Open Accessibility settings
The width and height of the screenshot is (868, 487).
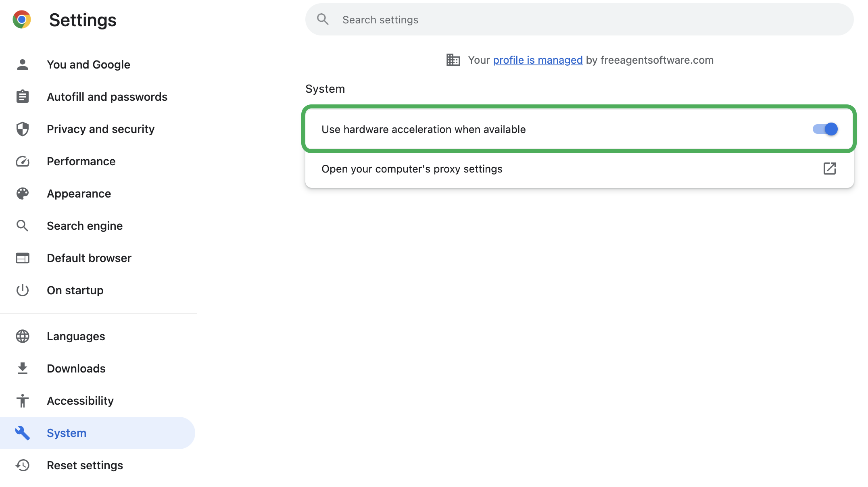tap(98, 401)
